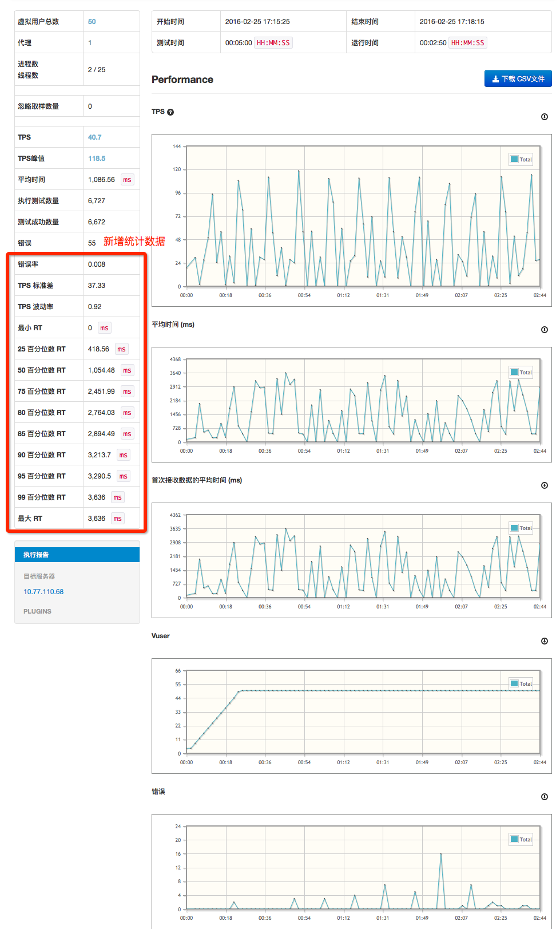Click the TPS value 40.7
Screen dimensions: 560x929
click(x=94, y=137)
